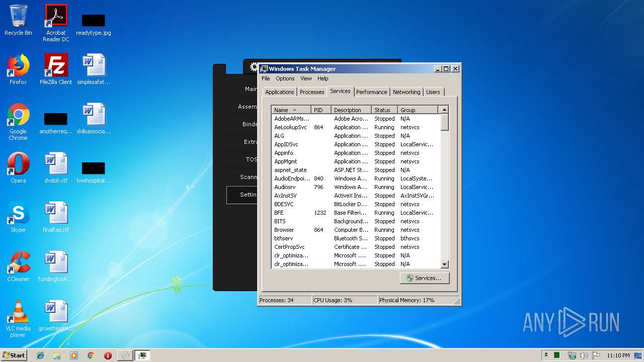Select the FileZilla Client desktop icon
The width and height of the screenshot is (644, 362).
(x=56, y=69)
